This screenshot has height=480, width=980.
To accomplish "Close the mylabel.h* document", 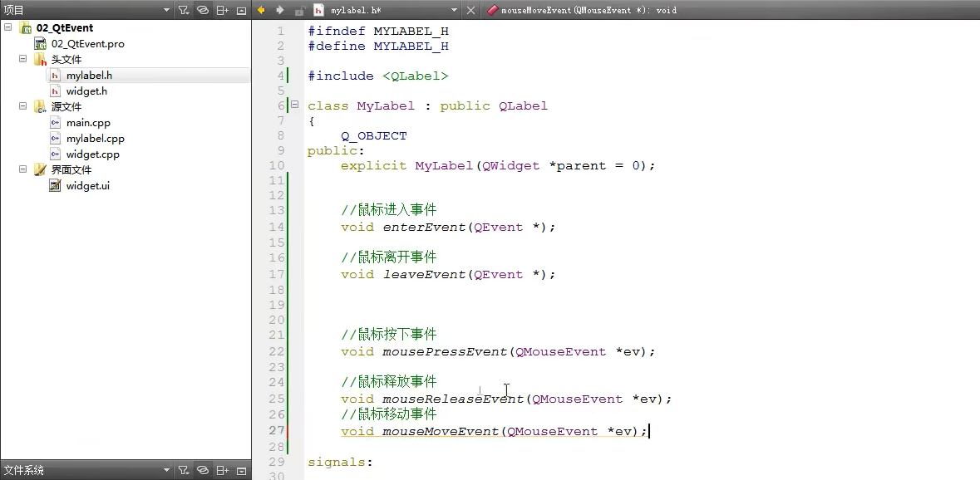I will click(x=471, y=10).
